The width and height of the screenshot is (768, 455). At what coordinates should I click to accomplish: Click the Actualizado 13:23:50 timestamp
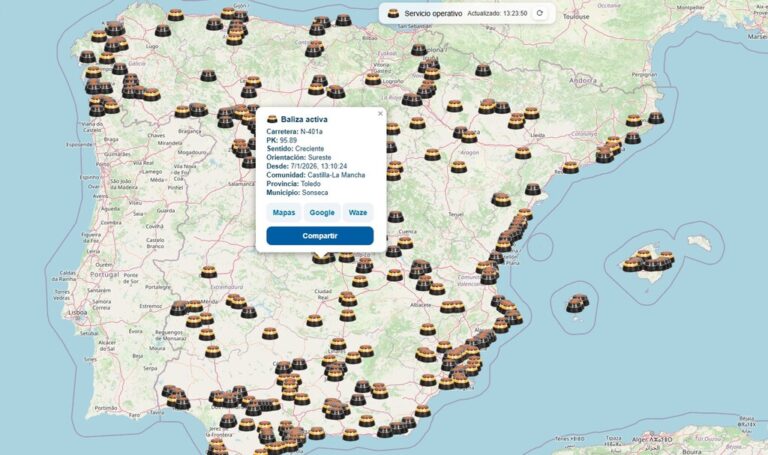497,13
